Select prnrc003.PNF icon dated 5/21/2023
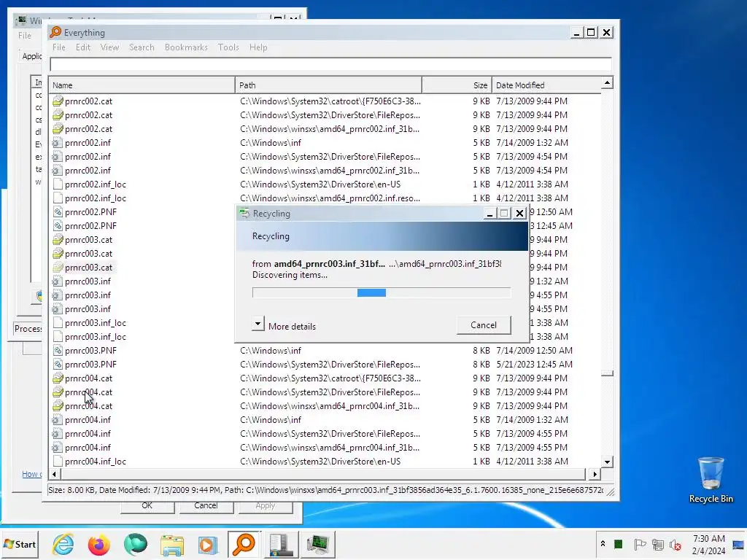The height and width of the screenshot is (560, 747). 58,365
